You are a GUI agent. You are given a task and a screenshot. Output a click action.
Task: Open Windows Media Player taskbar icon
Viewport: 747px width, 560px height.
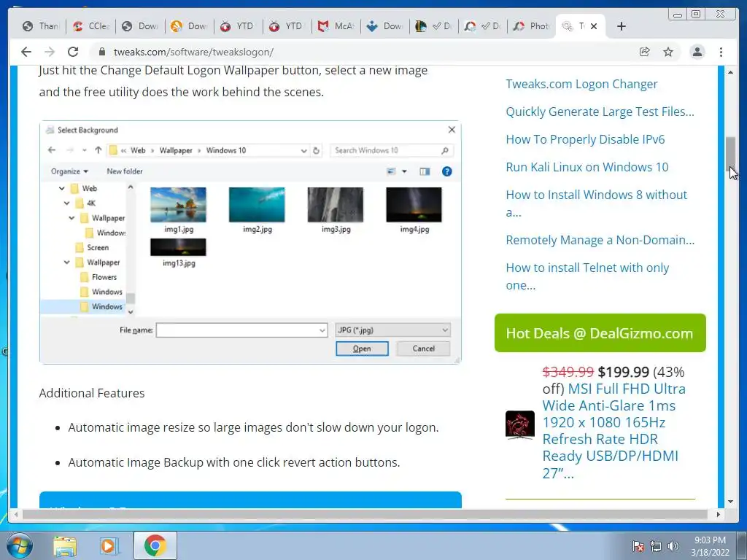(109, 545)
